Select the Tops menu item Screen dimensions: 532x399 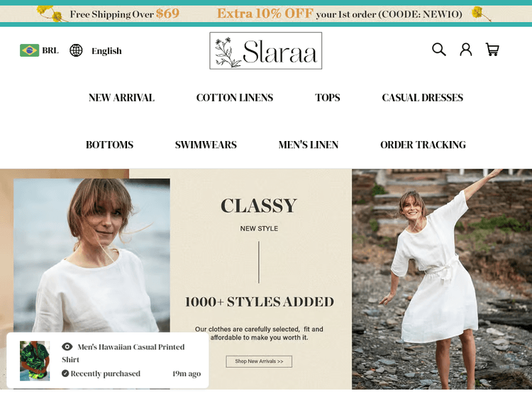pos(328,98)
